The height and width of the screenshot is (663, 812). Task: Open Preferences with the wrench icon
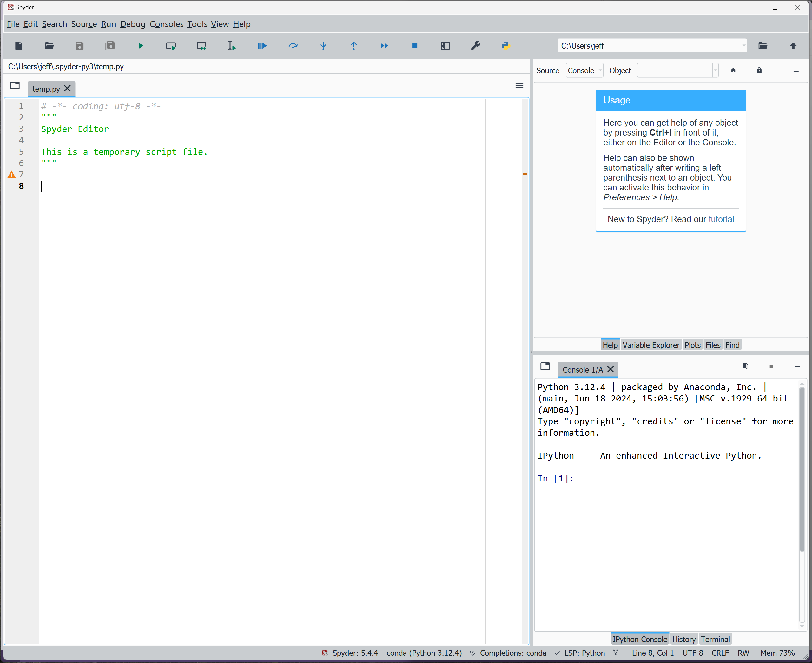[x=475, y=46]
